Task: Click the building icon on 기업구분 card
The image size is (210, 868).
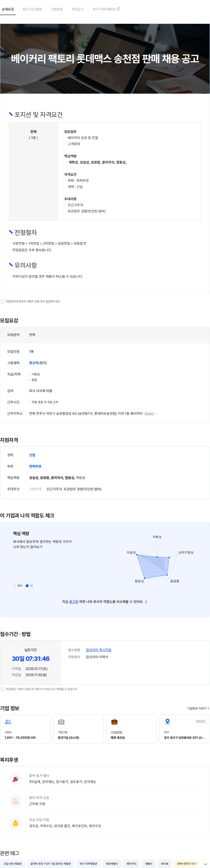Action: click(x=61, y=722)
